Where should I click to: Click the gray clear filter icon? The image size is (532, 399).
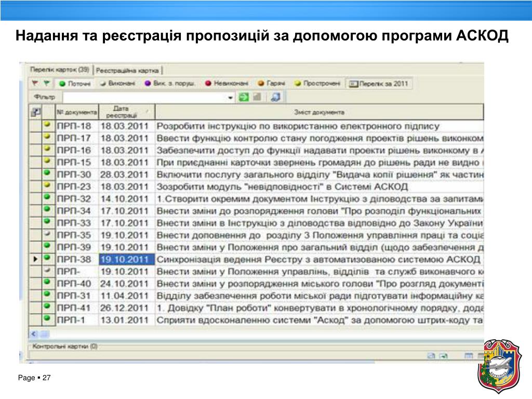[x=257, y=97]
